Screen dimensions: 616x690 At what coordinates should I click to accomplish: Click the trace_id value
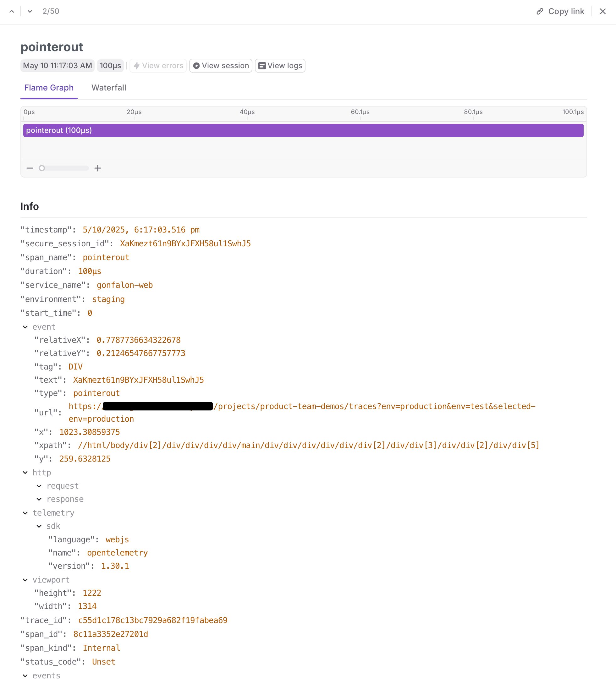pos(153,620)
